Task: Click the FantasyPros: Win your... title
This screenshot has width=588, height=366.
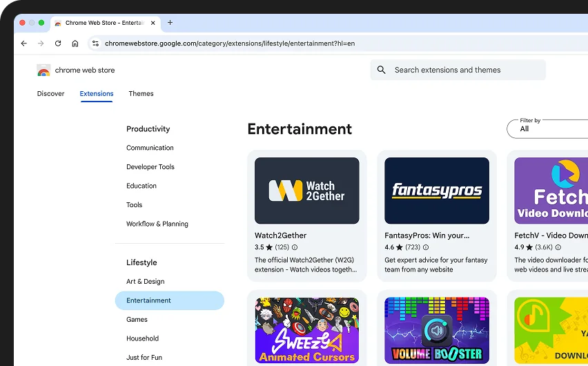Action: 427,235
